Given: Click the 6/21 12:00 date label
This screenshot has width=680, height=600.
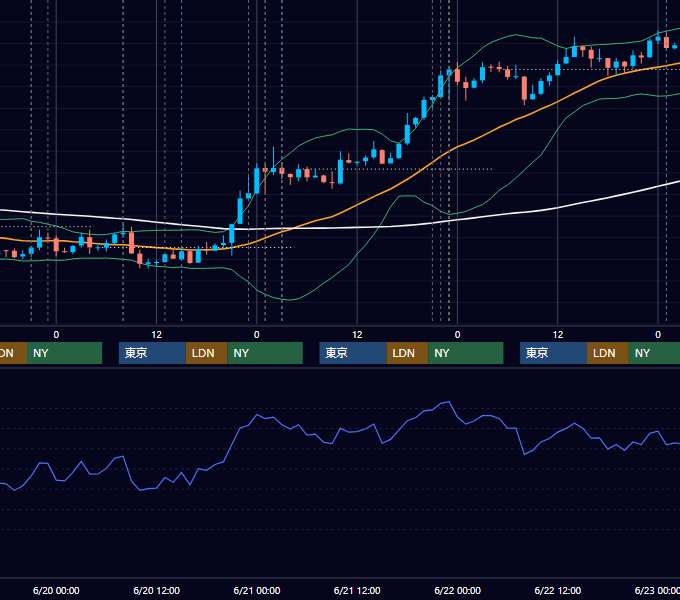Looking at the screenshot, I should click(357, 590).
